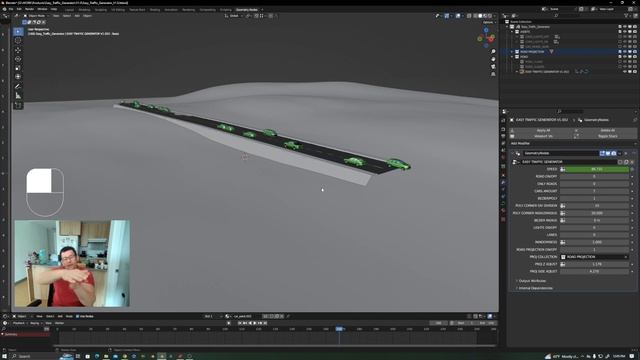The image size is (640, 360).
Task: Open the Playback menu in timeline
Action: pos(20,323)
